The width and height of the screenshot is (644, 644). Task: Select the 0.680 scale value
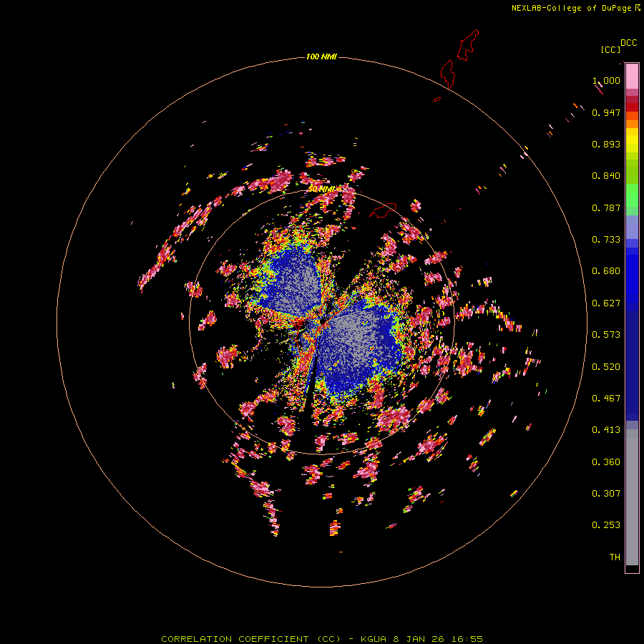(x=606, y=271)
